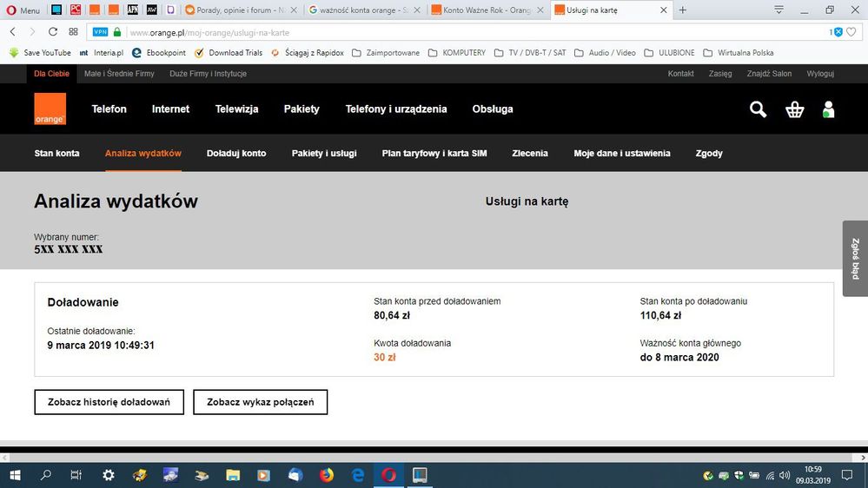Open the Speed Dial grid icon
This screenshot has width=868, height=488.
(x=73, y=32)
